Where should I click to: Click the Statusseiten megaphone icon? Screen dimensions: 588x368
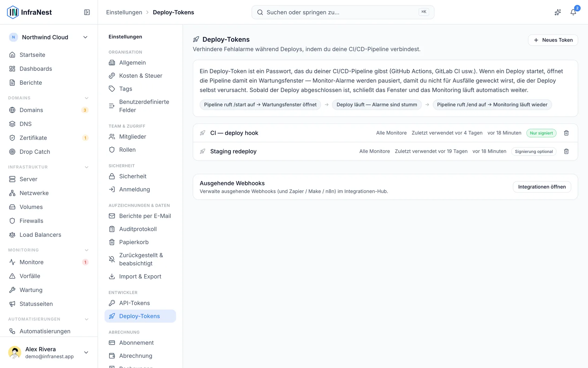pyautogui.click(x=12, y=304)
